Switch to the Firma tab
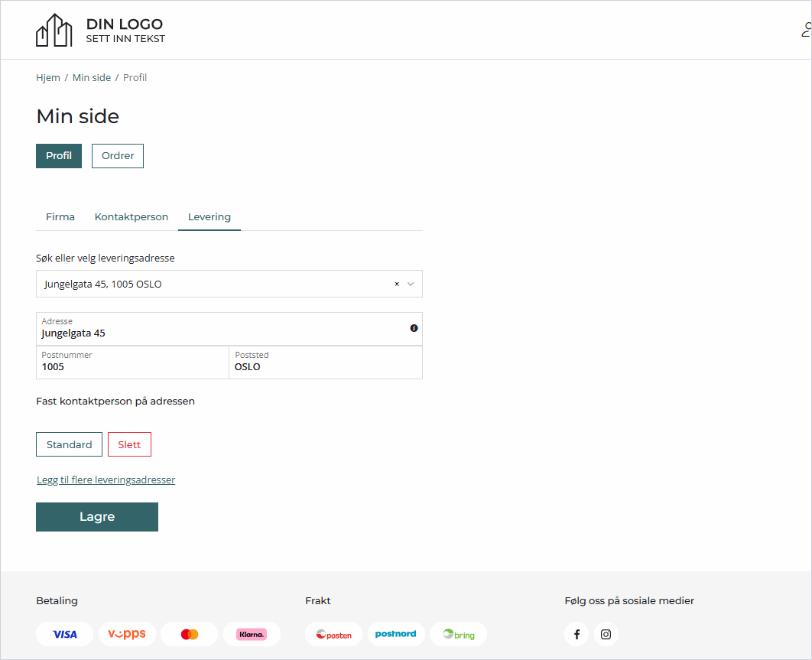812x660 pixels. point(60,216)
